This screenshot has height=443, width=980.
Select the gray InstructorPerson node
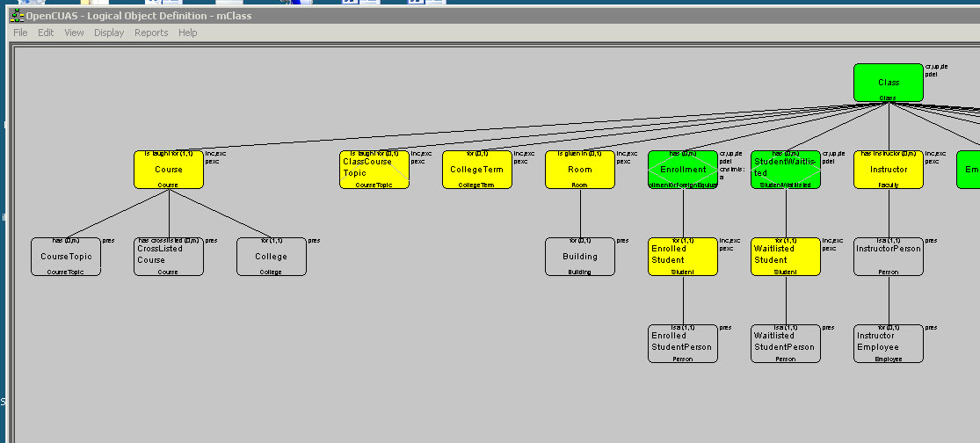889,256
